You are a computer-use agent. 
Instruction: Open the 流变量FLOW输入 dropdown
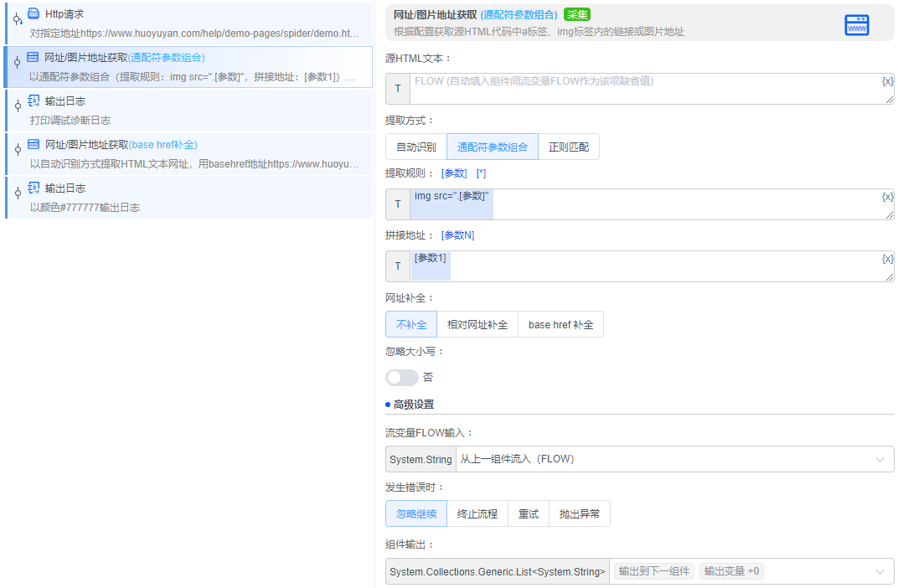880,459
